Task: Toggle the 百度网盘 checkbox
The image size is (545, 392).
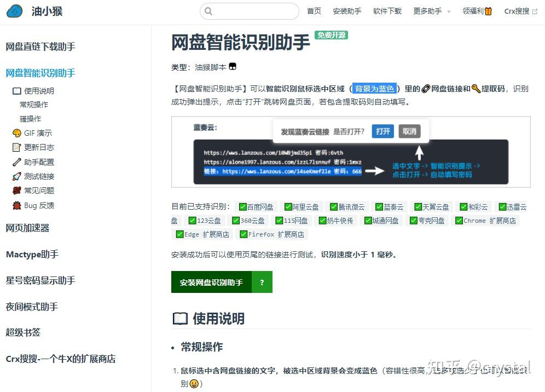Action: 242,206
